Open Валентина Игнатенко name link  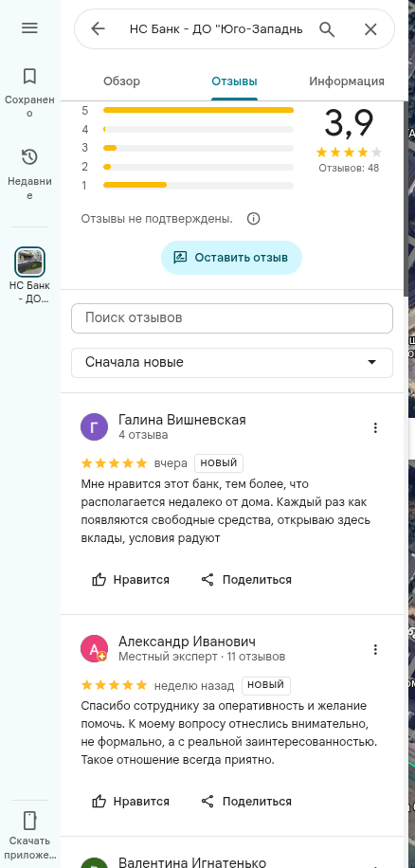[x=192, y=861]
